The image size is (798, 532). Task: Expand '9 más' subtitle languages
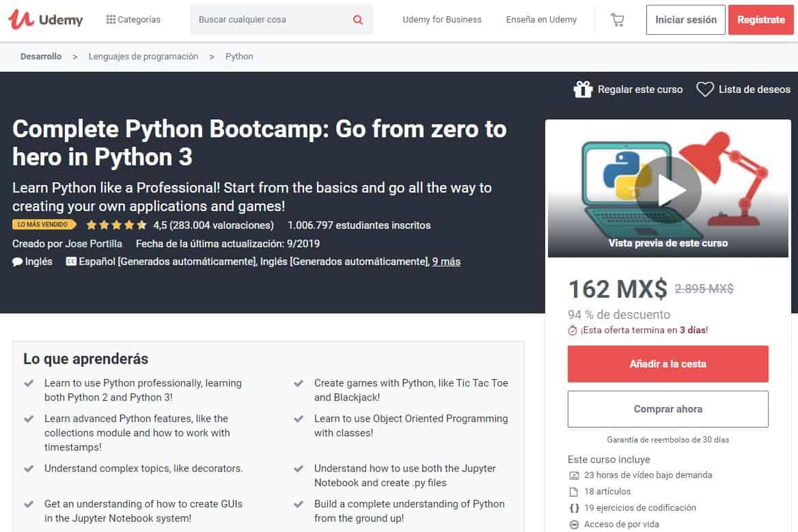(x=446, y=262)
